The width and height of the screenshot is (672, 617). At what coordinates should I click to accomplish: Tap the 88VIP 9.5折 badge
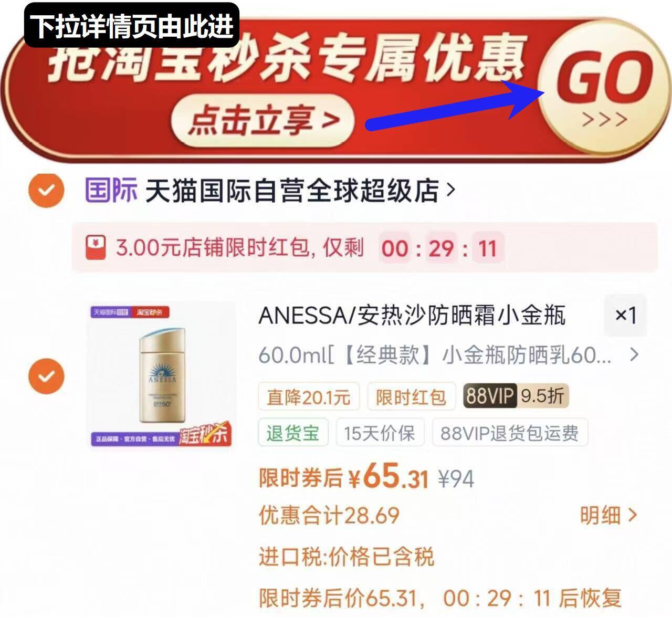point(516,396)
